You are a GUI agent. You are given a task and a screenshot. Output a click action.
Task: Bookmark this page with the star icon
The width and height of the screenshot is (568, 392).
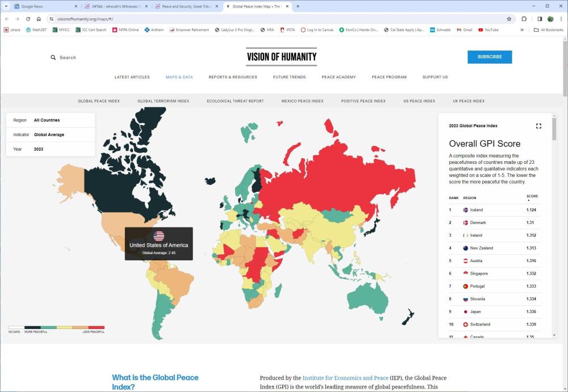coord(509,19)
